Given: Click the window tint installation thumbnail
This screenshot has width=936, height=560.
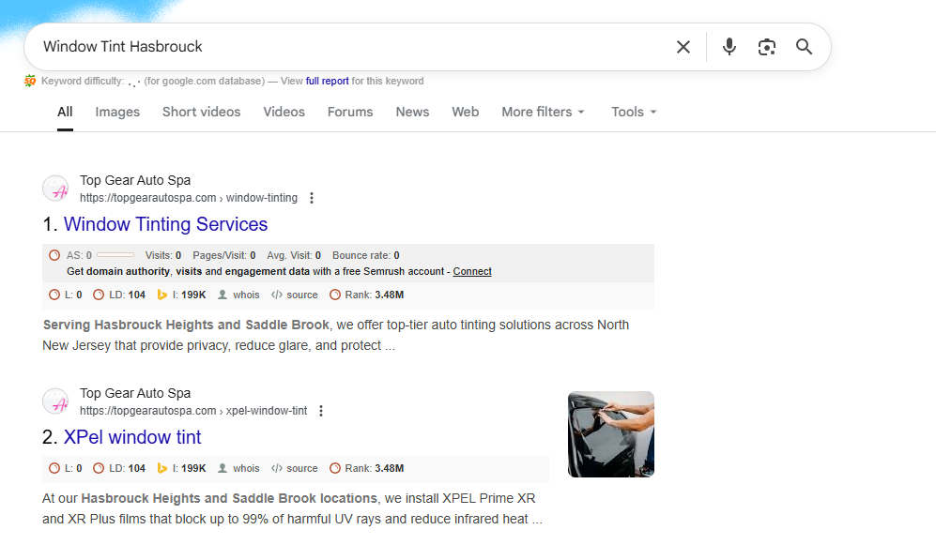Looking at the screenshot, I should pos(610,433).
